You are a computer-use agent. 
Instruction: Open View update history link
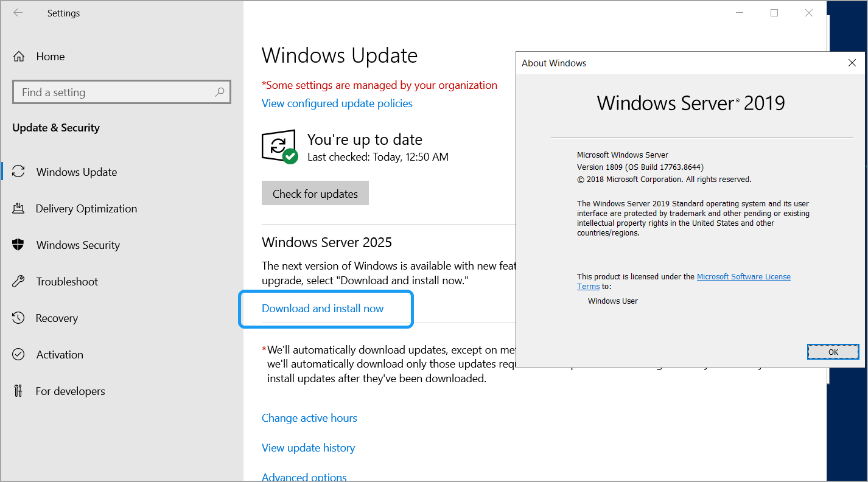[308, 448]
